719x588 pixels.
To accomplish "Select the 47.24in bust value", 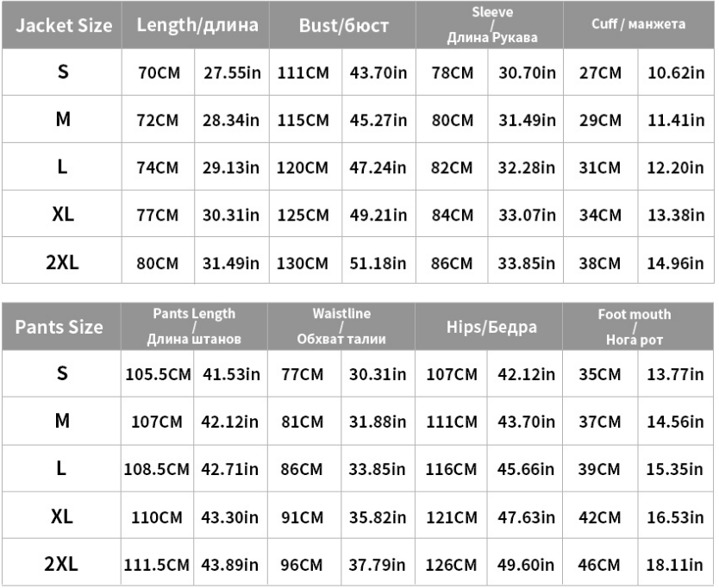I will coord(378,167).
